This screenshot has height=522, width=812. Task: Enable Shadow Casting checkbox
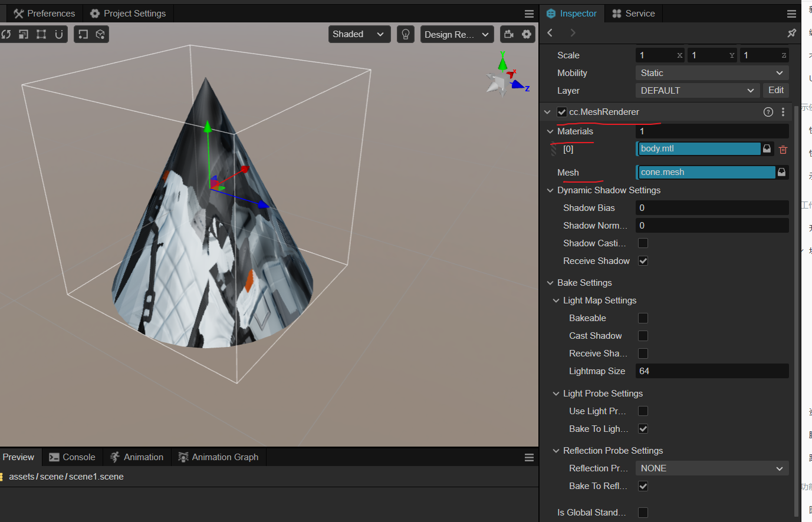[643, 243]
